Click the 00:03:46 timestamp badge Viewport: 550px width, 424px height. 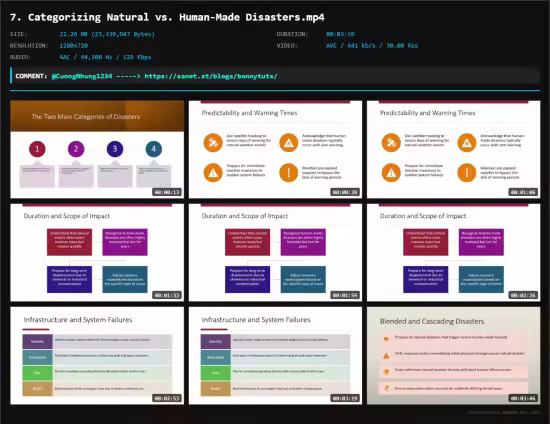(523, 398)
